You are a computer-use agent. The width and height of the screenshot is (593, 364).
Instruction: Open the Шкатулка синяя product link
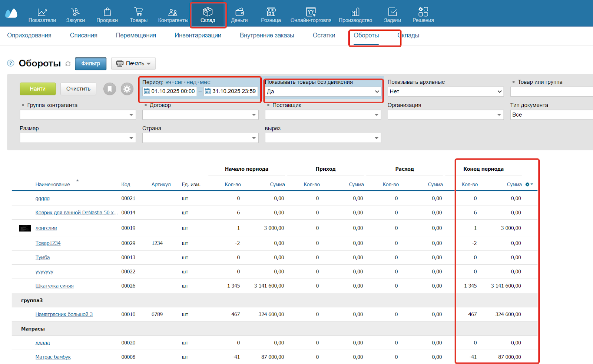pos(54,286)
